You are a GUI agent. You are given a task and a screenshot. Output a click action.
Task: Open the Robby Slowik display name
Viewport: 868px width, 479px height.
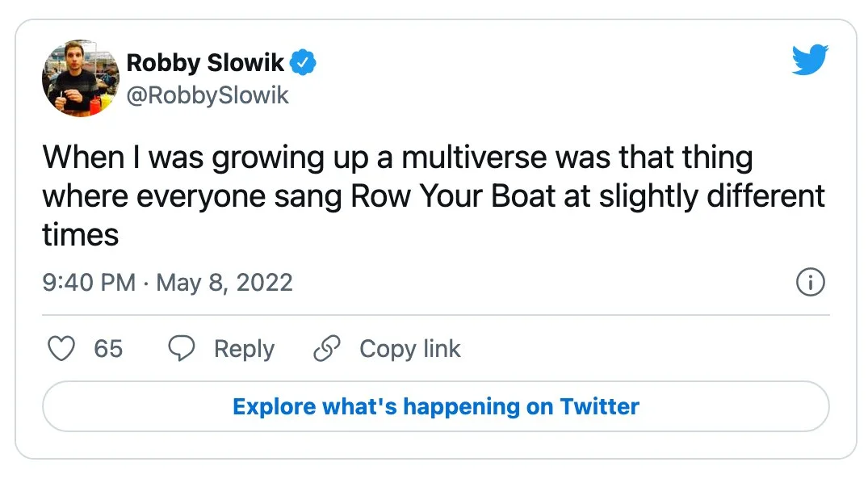(205, 63)
